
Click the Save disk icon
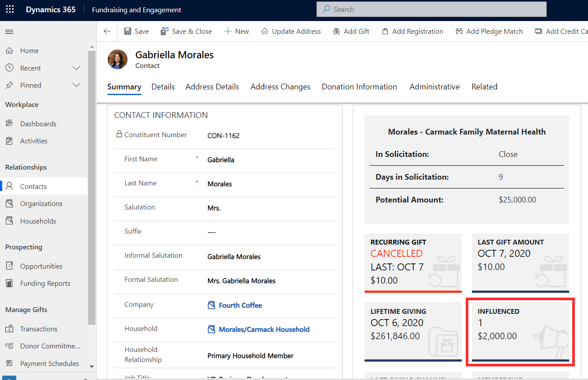tap(128, 31)
